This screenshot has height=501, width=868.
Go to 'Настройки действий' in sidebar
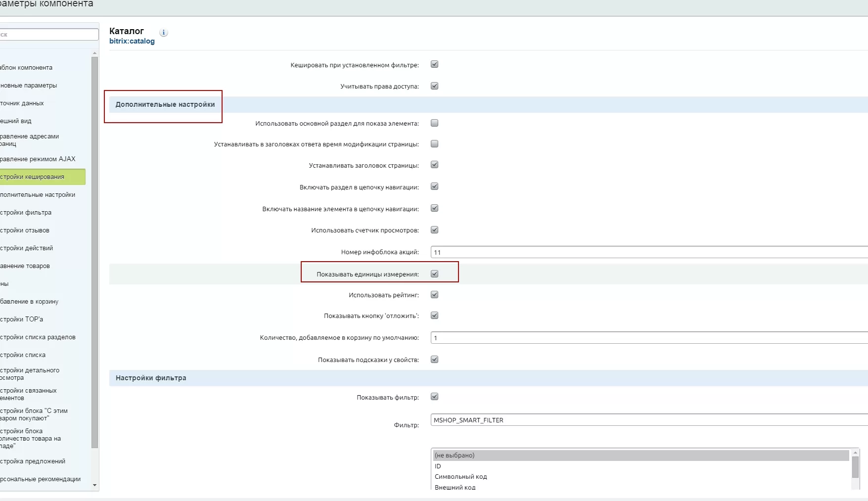click(27, 248)
